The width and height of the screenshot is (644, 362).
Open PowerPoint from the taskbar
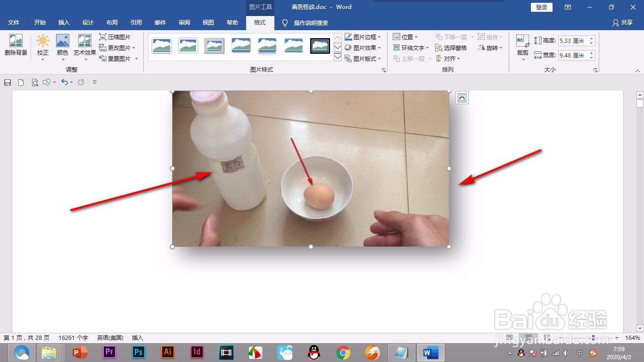click(x=80, y=353)
